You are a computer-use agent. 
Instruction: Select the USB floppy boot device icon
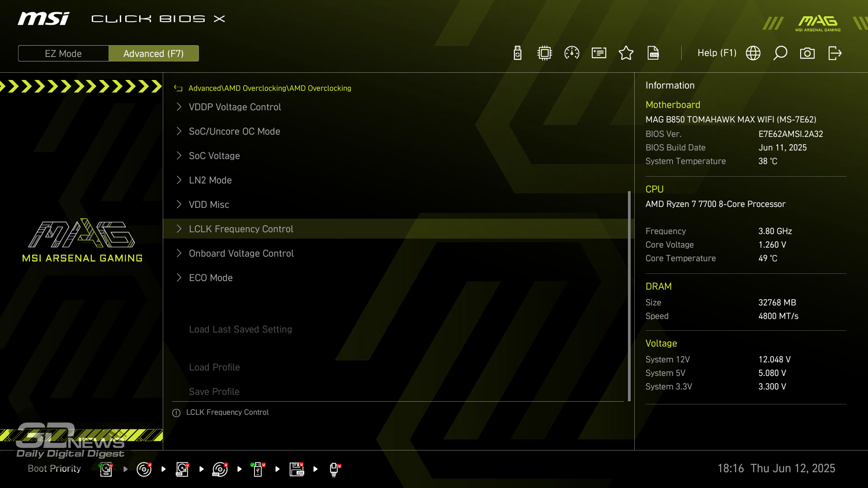pyautogui.click(x=297, y=469)
